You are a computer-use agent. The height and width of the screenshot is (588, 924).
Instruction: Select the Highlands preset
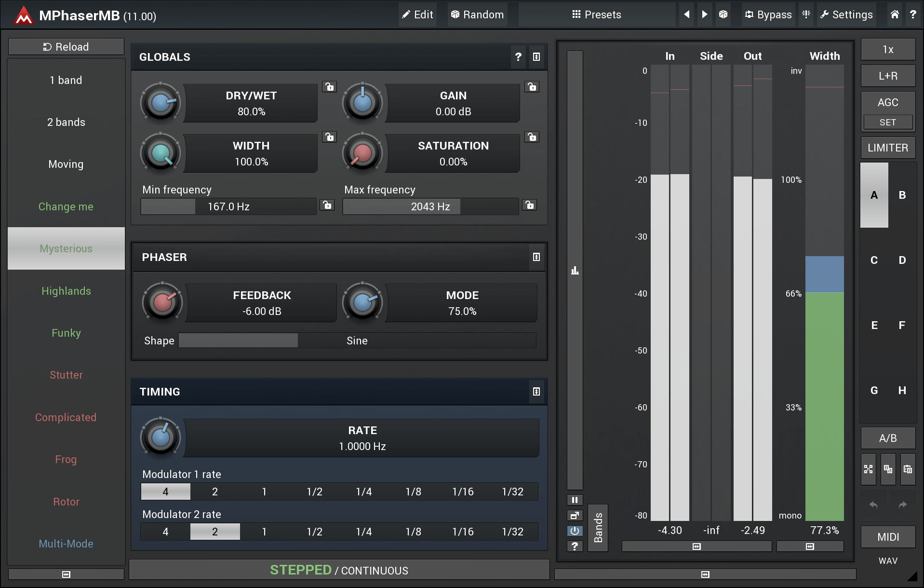pyautogui.click(x=66, y=291)
